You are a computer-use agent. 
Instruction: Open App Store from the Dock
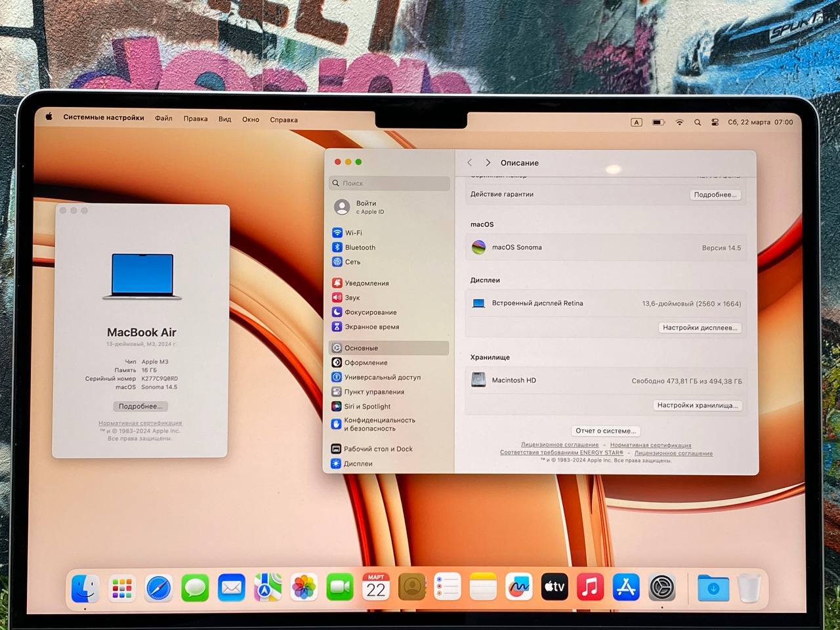point(626,587)
